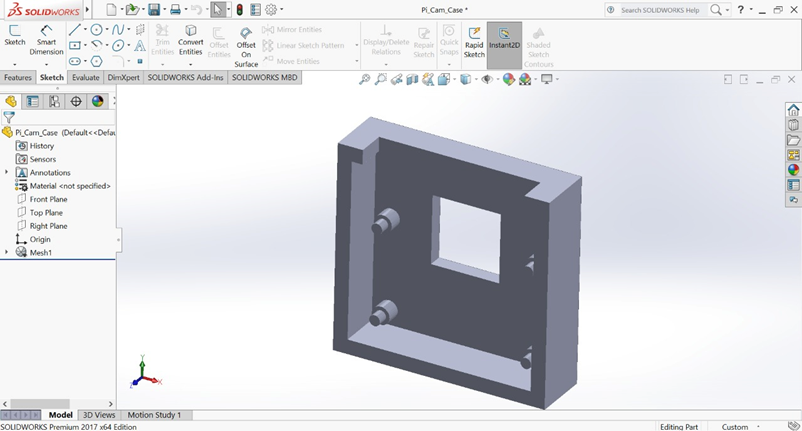This screenshot has width=802, height=431.
Task: Expand the Mesh1 tree node
Action: 6,252
